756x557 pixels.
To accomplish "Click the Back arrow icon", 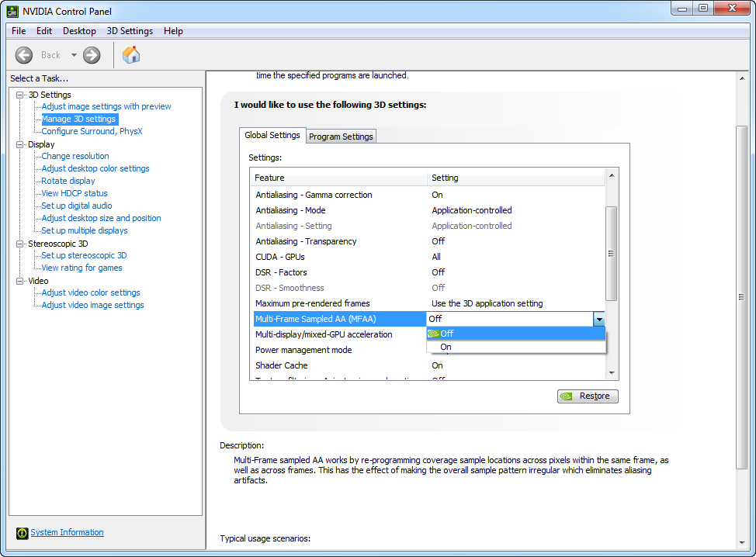I will click(x=23, y=55).
